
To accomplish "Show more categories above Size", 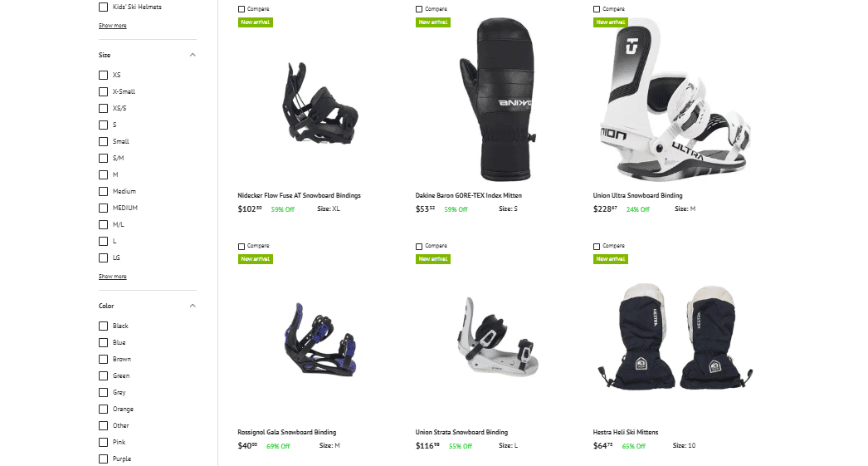I will coord(112,26).
